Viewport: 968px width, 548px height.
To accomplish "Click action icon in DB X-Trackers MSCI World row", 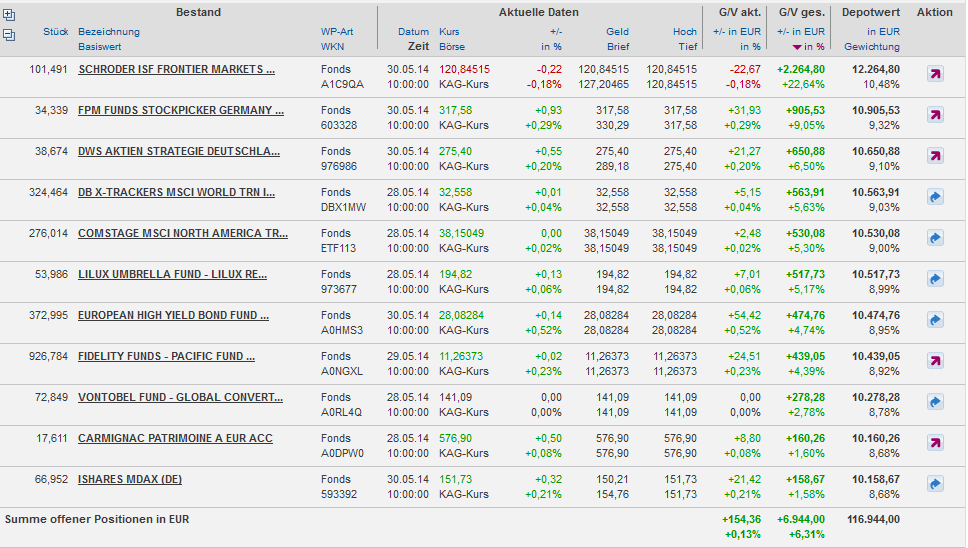I will 935,197.
